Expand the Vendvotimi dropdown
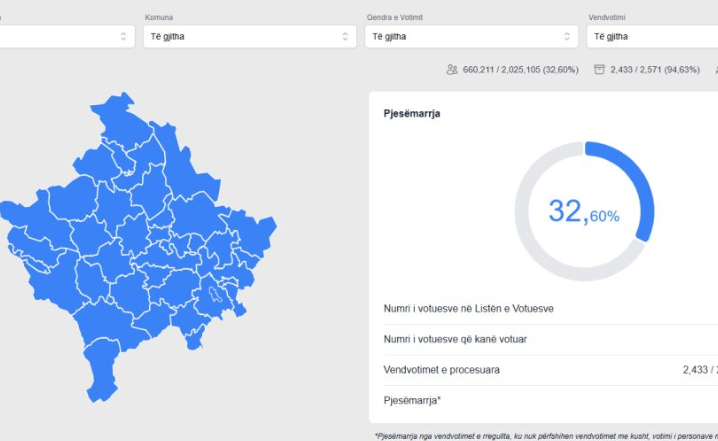The image size is (718, 441). tap(652, 37)
